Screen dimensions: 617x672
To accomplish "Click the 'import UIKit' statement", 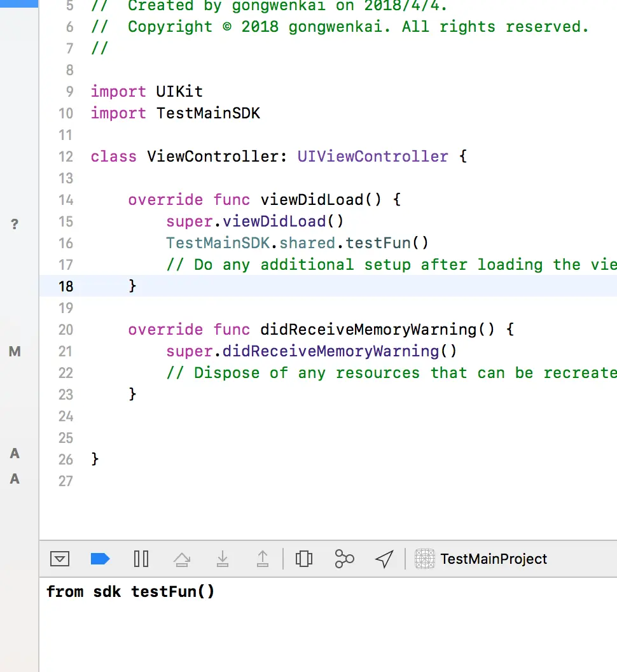I will [x=146, y=91].
